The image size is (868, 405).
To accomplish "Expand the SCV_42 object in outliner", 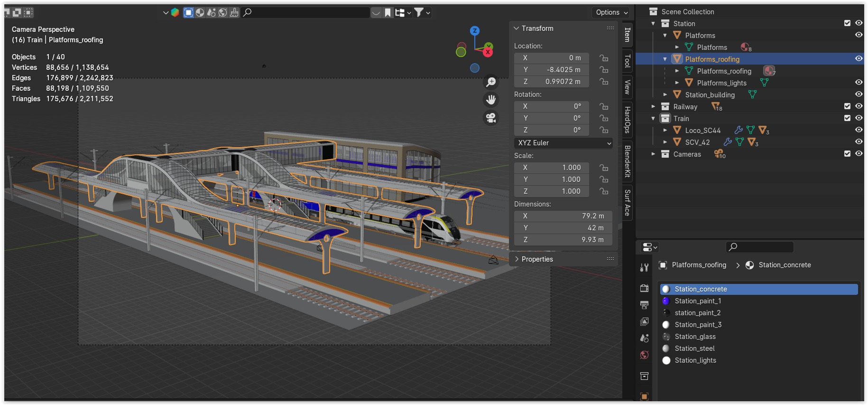I will pos(665,142).
